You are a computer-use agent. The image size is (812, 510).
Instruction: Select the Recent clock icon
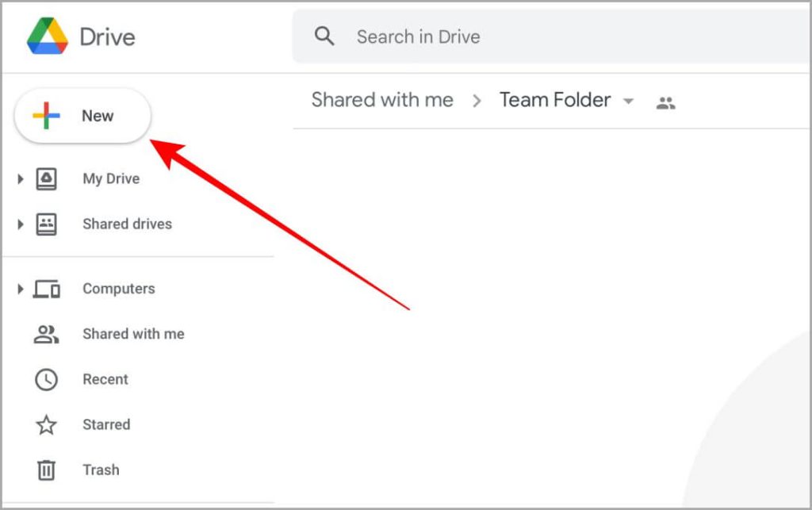pos(45,379)
